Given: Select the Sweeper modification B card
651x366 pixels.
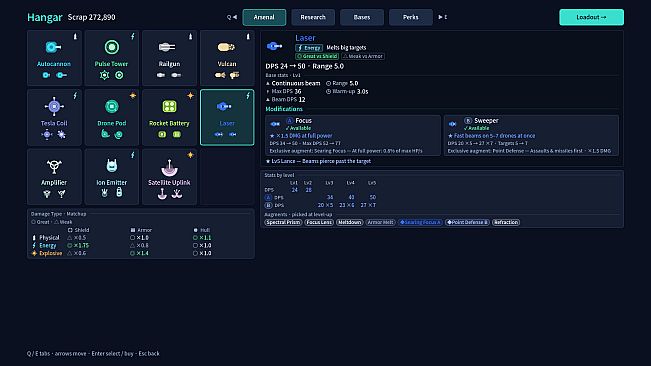Looking at the screenshot, I should pyautogui.click(x=531, y=135).
